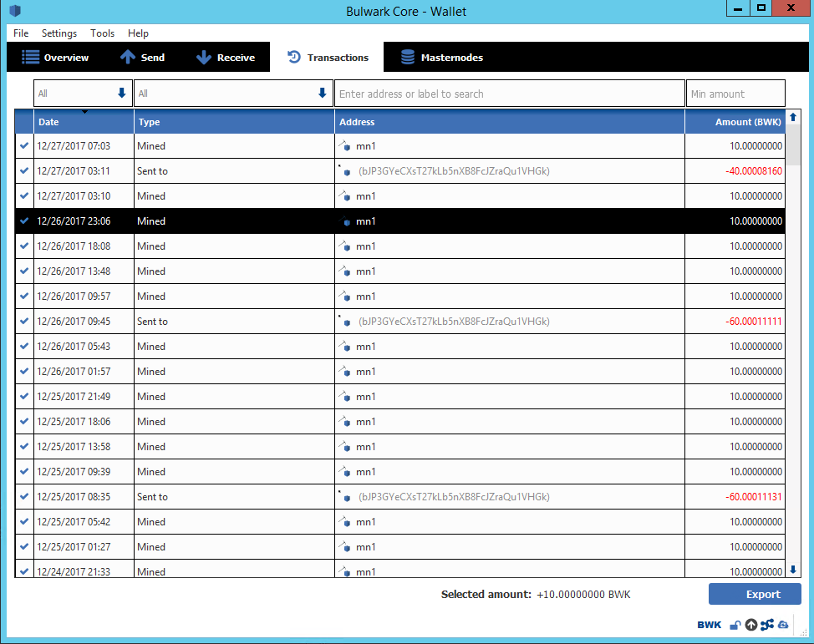Click the transaction list scrollbar thumb
The width and height of the screenshot is (814, 644).
tap(793, 145)
